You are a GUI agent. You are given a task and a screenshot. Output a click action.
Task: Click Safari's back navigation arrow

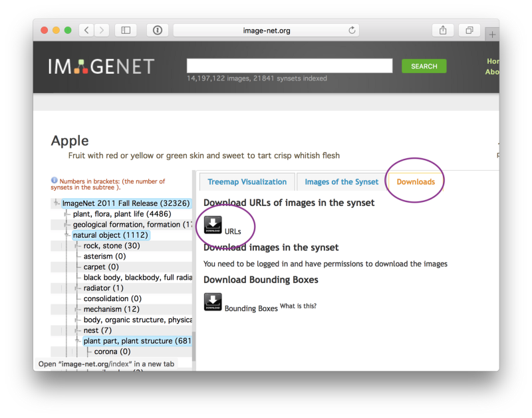coord(86,30)
